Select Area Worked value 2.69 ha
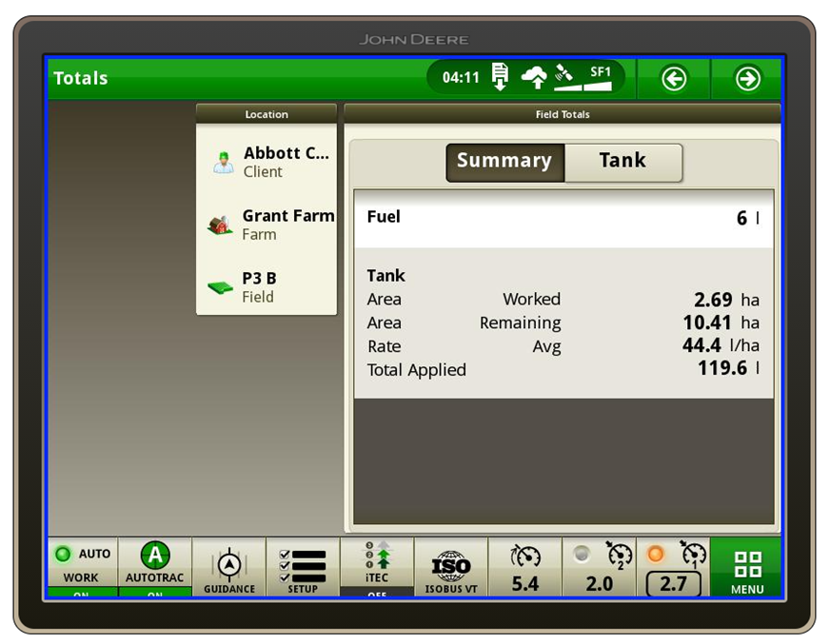Viewport: 830px width, 644px height. tap(726, 300)
